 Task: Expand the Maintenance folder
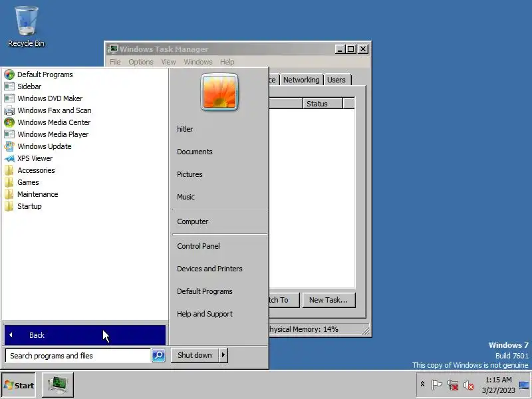37,194
